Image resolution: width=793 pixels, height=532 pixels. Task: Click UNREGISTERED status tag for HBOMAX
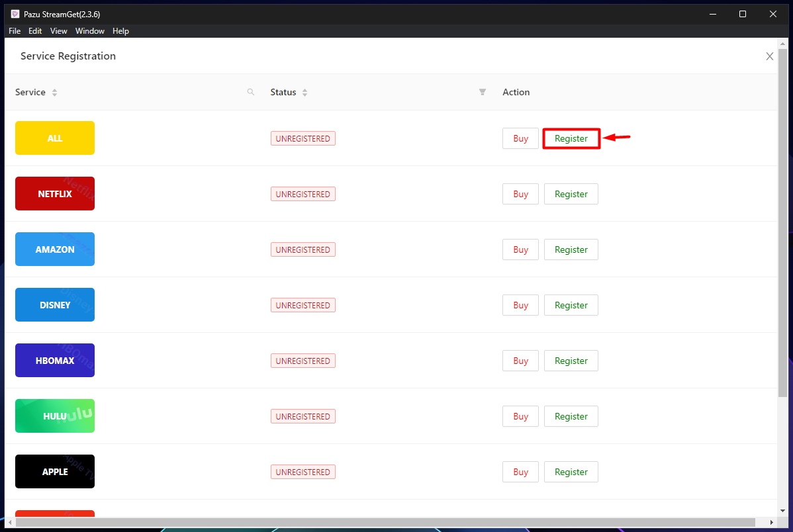(x=303, y=361)
